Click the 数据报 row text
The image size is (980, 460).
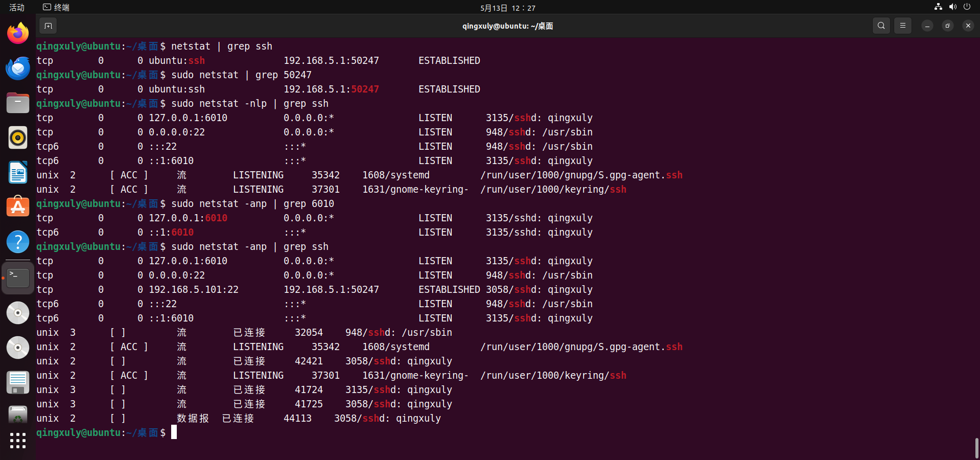[x=193, y=418]
